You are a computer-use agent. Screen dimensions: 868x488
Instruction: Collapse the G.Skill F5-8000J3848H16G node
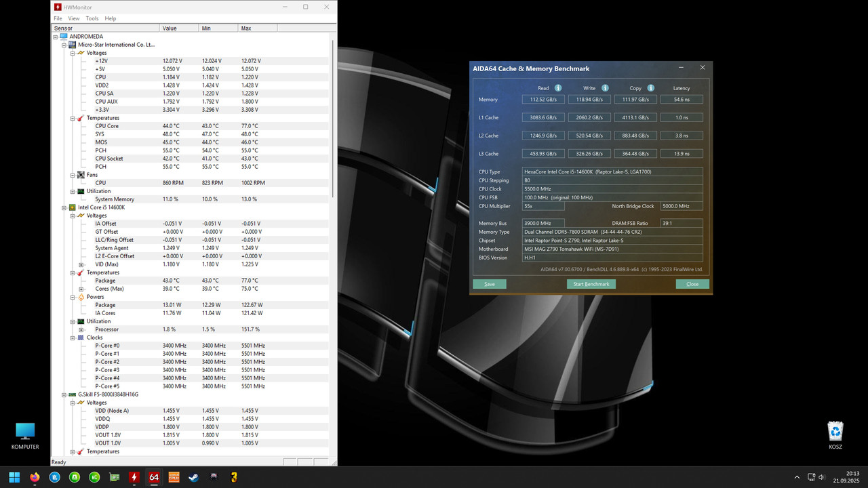pos(64,394)
